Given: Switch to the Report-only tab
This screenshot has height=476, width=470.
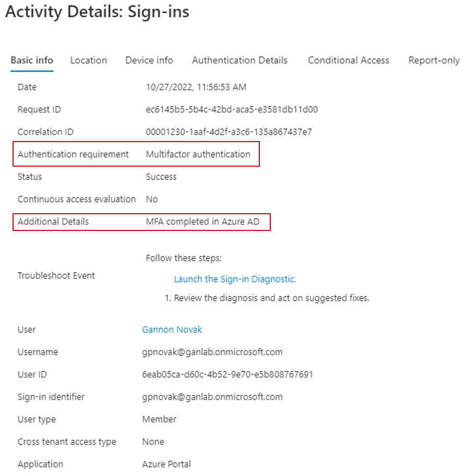Looking at the screenshot, I should (434, 60).
